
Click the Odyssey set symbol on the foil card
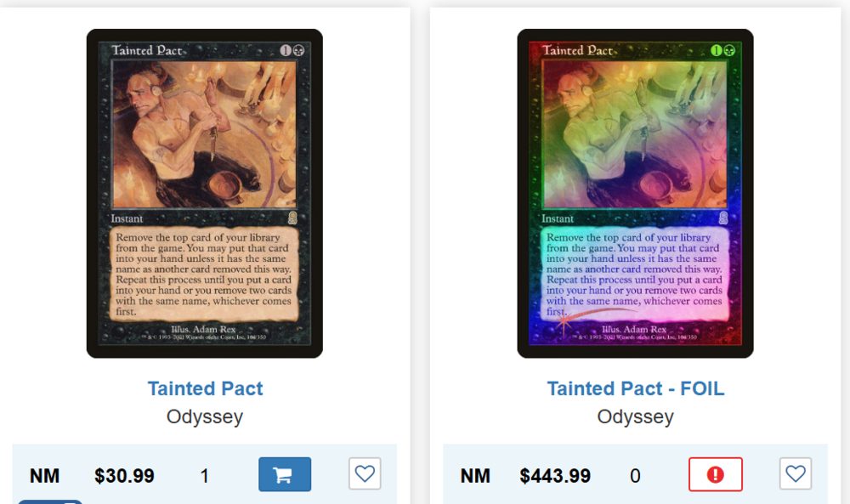click(x=723, y=218)
